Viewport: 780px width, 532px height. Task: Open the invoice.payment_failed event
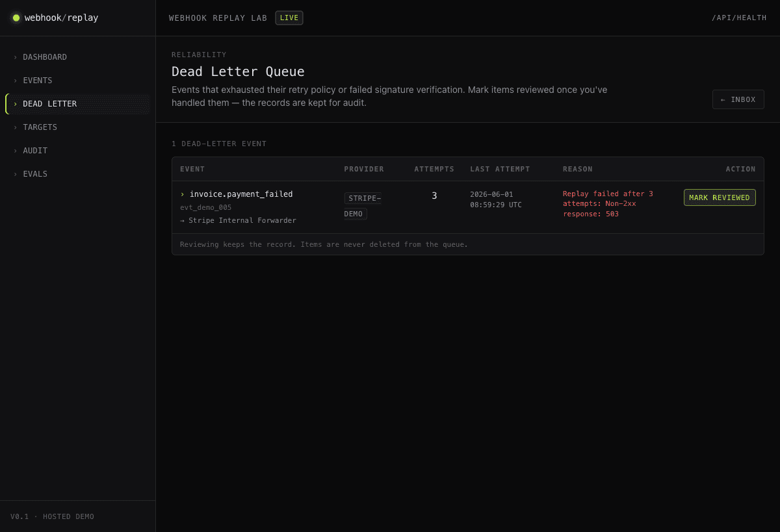pyautogui.click(x=241, y=194)
